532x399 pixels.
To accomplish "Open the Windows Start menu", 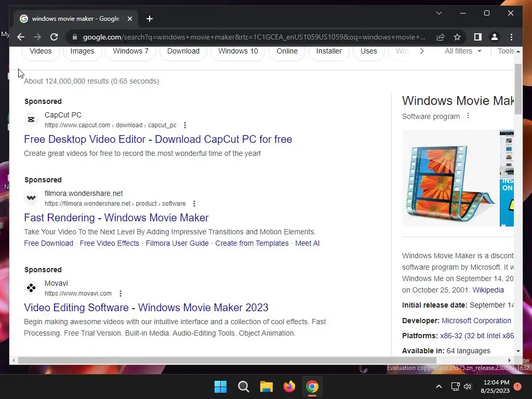I will pos(220,387).
